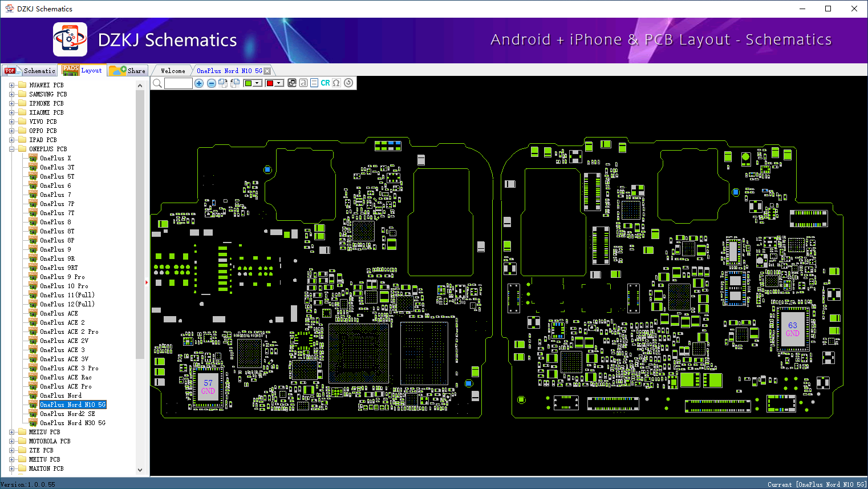This screenshot has height=489, width=868.
Task: Expand the MOTOROLA PCB tree node
Action: [x=11, y=441]
